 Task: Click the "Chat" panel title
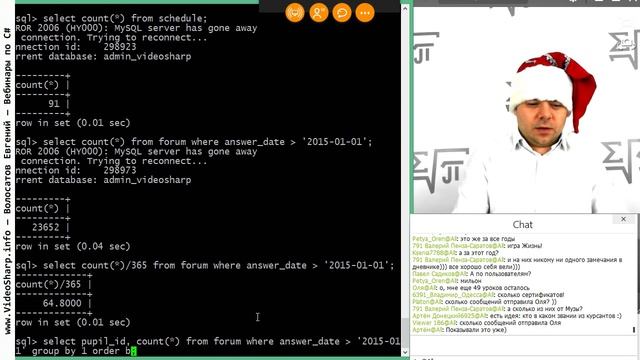pos(522,224)
